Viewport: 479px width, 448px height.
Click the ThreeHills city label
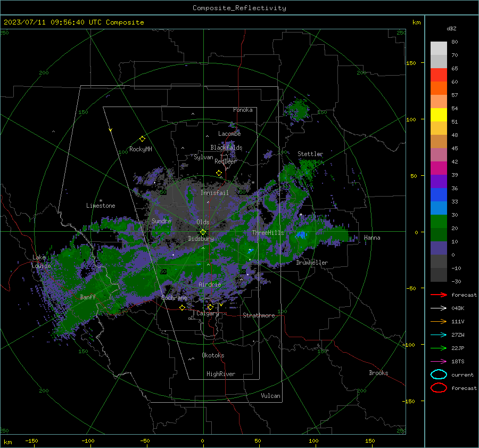[x=268, y=233]
